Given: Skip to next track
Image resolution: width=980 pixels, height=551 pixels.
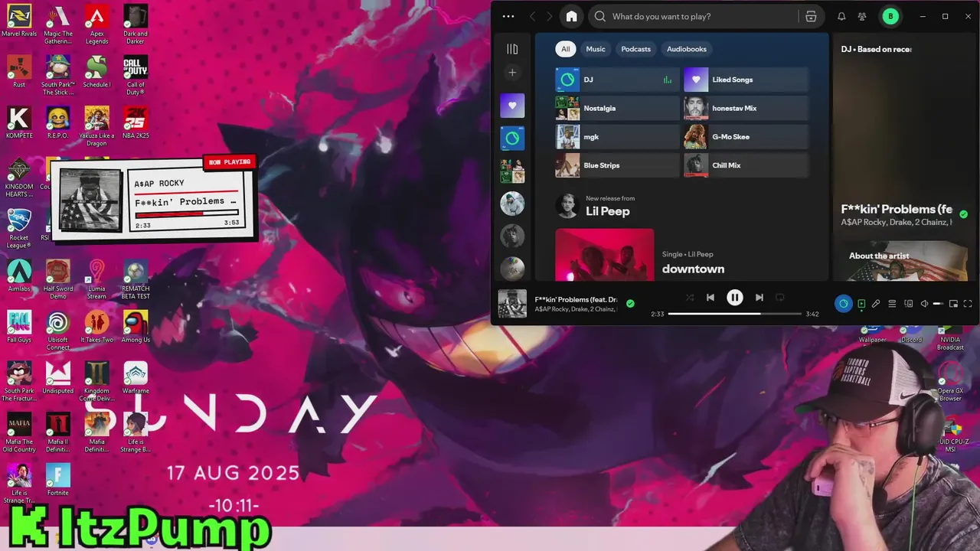Looking at the screenshot, I should (x=759, y=298).
